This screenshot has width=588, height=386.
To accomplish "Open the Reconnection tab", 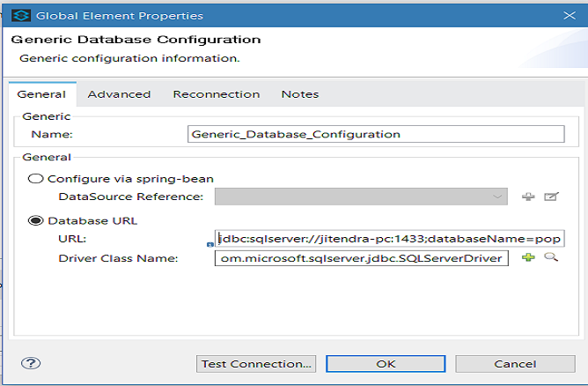I will click(216, 94).
